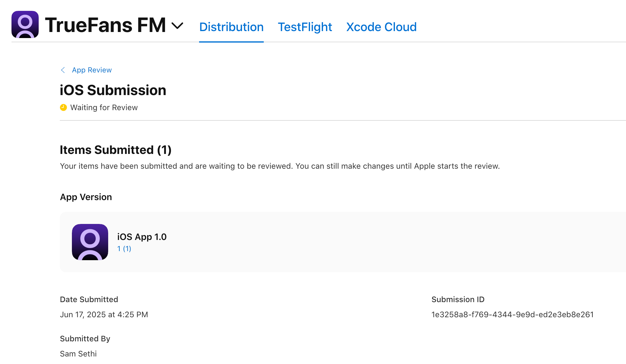Click the yellow Waiting for Review status icon
626x364 pixels.
[63, 107]
